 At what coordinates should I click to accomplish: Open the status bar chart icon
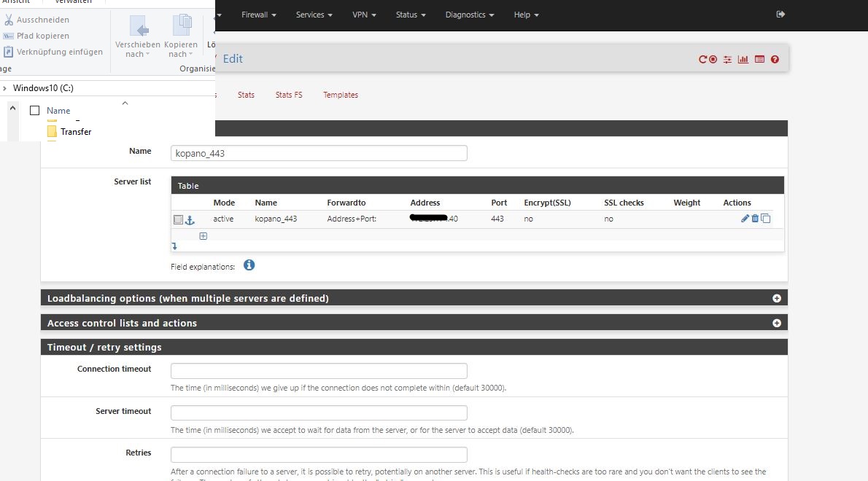(743, 60)
